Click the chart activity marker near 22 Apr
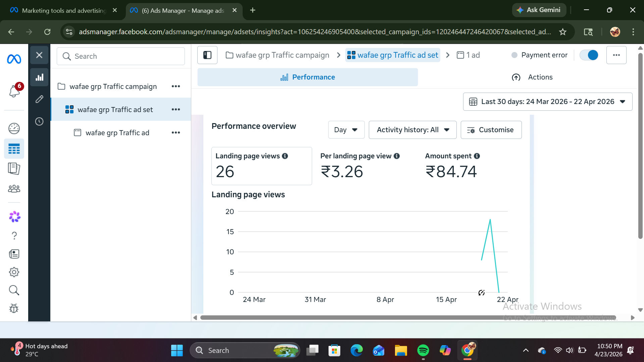This screenshot has height=362, width=644. [x=482, y=293]
